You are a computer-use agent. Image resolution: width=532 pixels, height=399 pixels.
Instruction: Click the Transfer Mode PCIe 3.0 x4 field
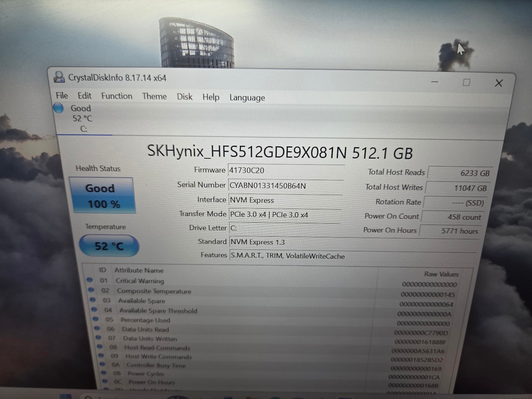[x=285, y=214]
